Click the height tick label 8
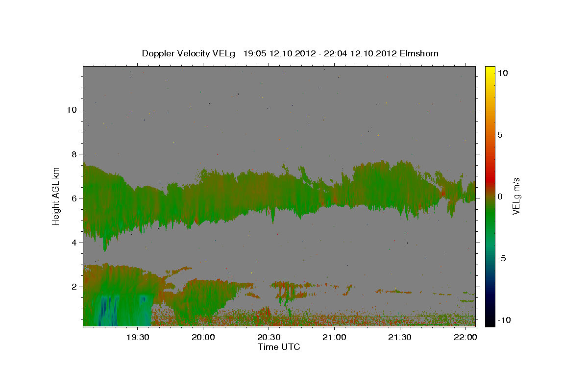Screen dimensions: 588x392 coord(74,154)
